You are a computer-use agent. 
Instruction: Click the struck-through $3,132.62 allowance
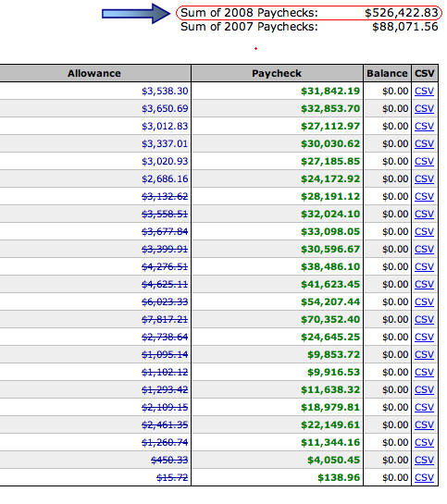165,197
